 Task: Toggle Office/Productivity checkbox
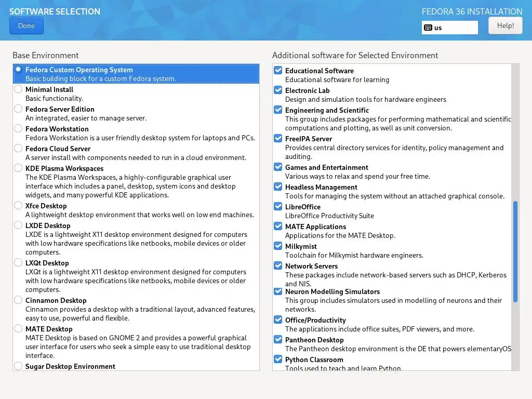click(x=278, y=320)
